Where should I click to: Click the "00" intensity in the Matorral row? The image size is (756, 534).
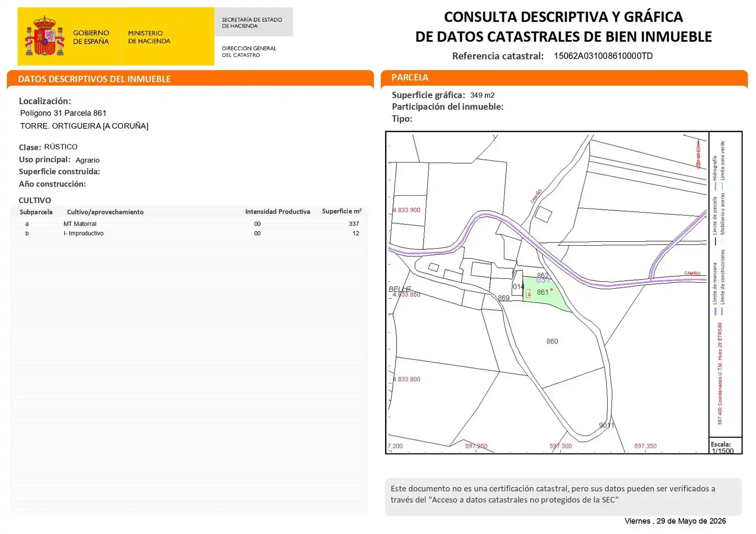pyautogui.click(x=258, y=224)
